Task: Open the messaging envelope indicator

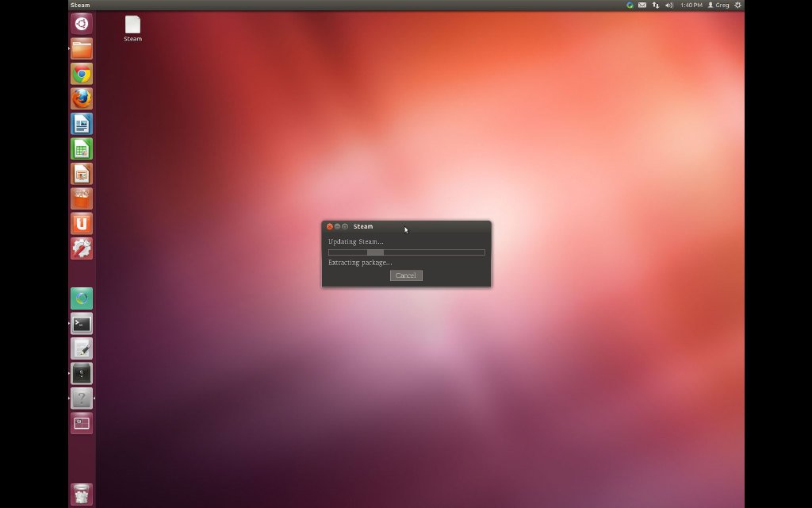Action: tap(642, 6)
